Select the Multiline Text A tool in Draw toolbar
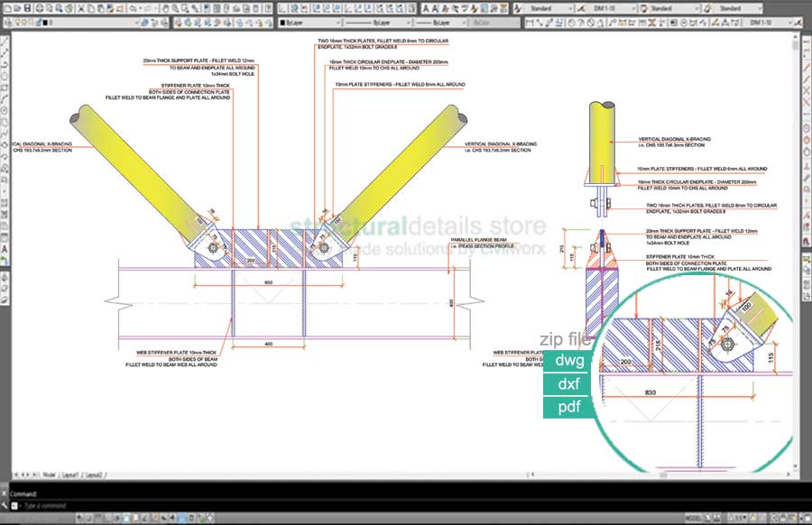The height and width of the screenshot is (525, 812). [x=5, y=249]
